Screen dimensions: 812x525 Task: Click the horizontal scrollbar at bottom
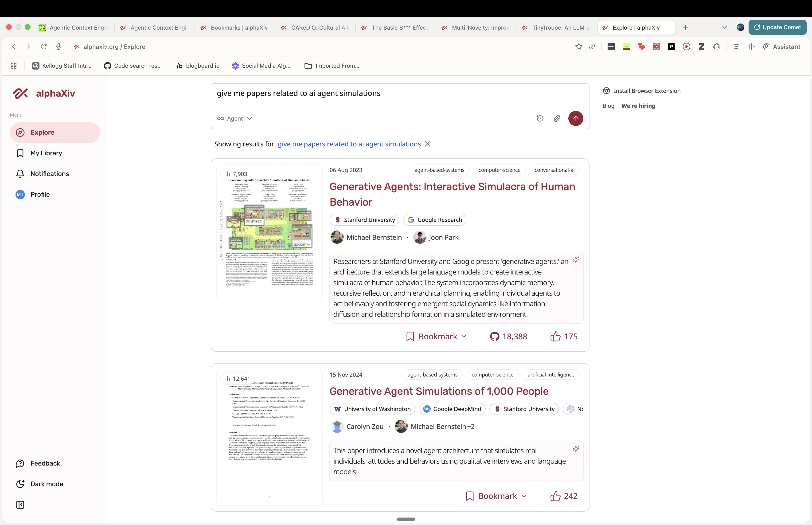click(406, 519)
